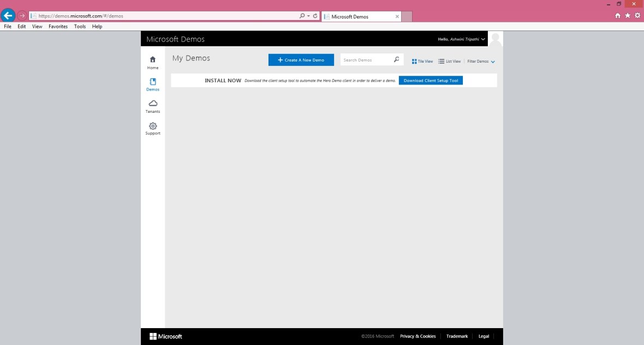
Task: Open the Tools menu
Action: click(80, 26)
